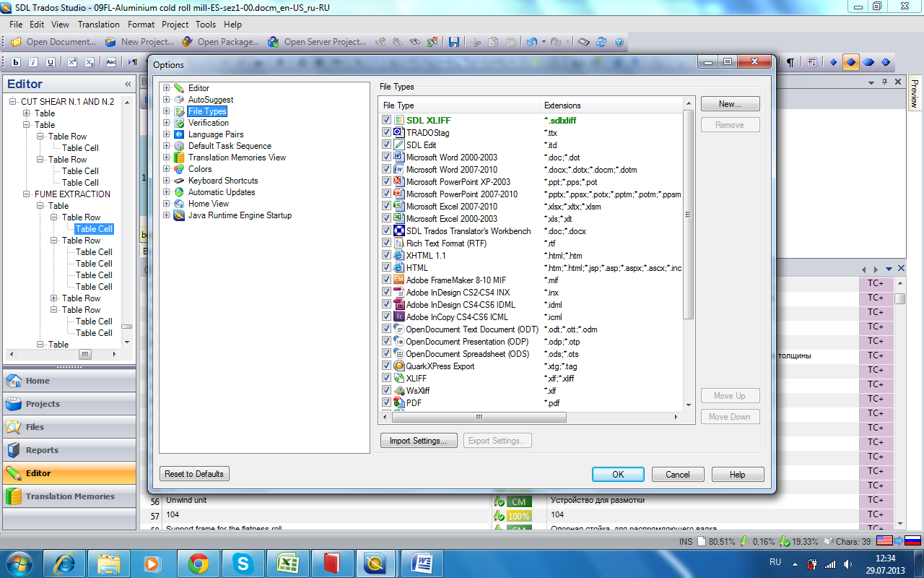924x578 pixels.
Task: Click the File Types list vertical scrollbar
Action: pos(688,215)
